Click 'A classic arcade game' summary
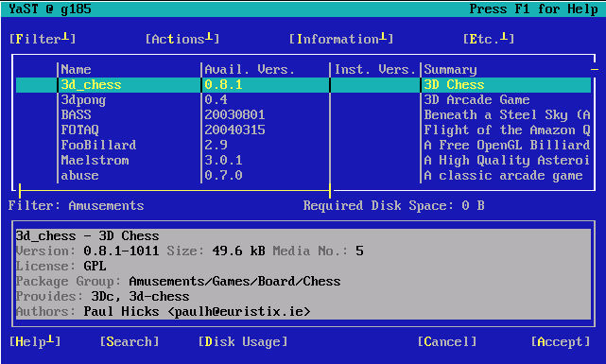This screenshot has width=606, height=364. coord(503,176)
